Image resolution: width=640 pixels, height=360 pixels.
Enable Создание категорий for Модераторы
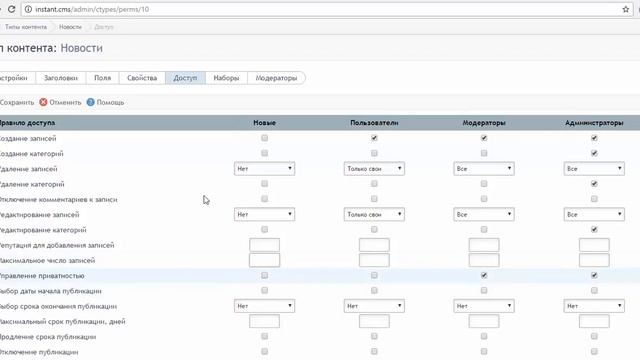(484, 153)
